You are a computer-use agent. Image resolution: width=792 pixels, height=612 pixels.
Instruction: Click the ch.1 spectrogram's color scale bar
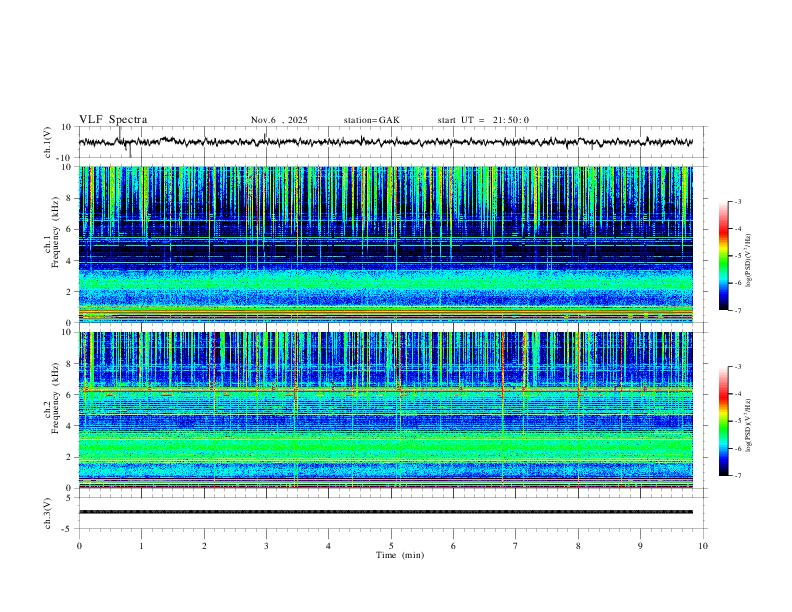click(723, 256)
